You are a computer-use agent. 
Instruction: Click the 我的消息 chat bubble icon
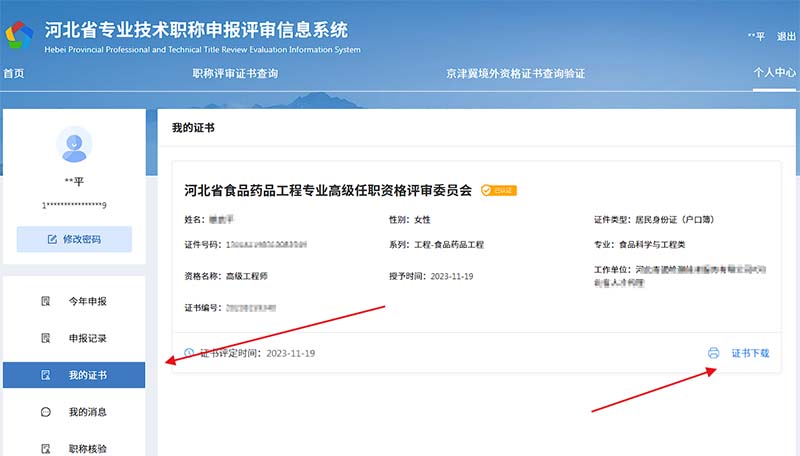pos(46,412)
